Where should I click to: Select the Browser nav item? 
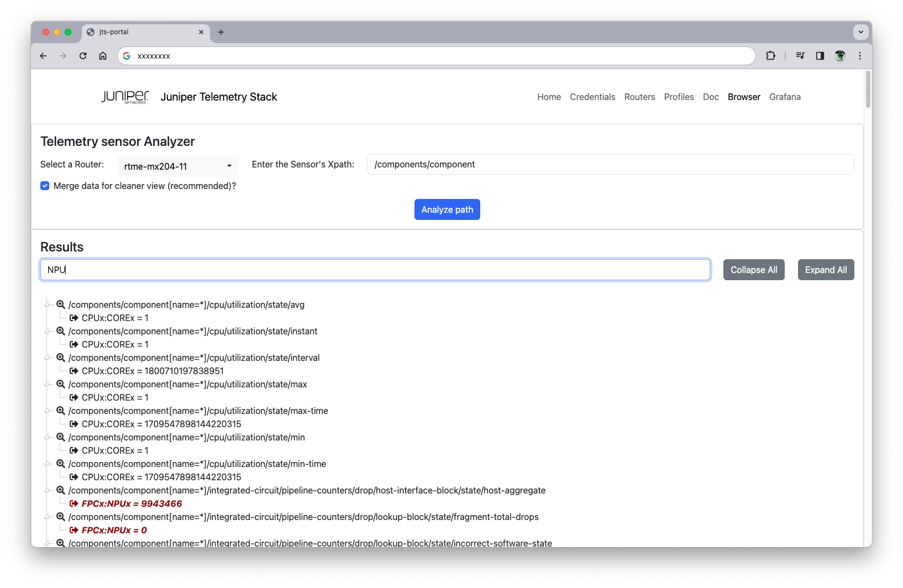click(x=744, y=97)
